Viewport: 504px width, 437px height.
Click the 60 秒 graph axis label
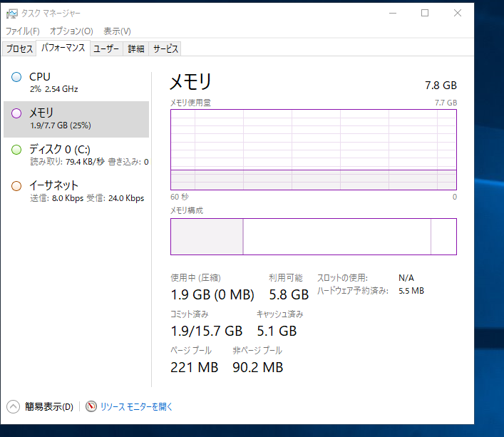pos(180,197)
